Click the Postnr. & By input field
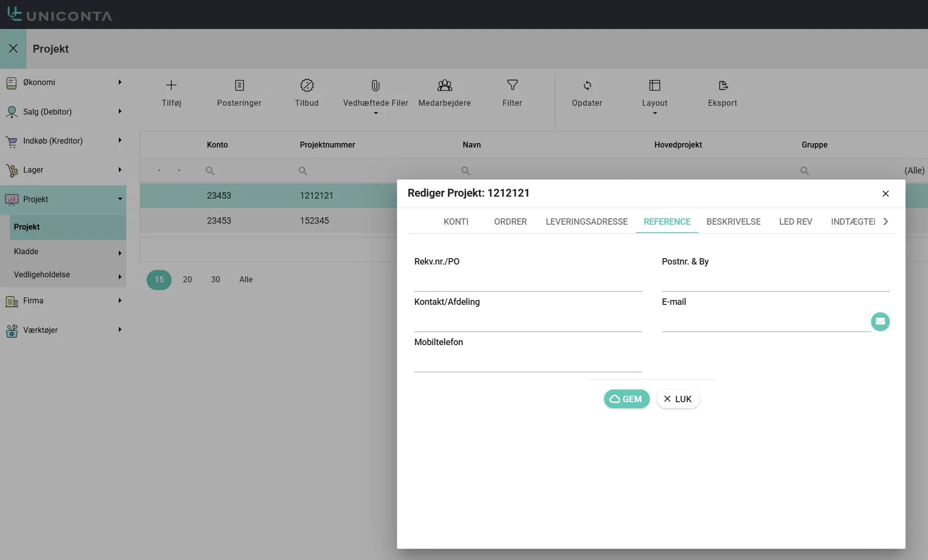928x560 pixels. click(776, 282)
